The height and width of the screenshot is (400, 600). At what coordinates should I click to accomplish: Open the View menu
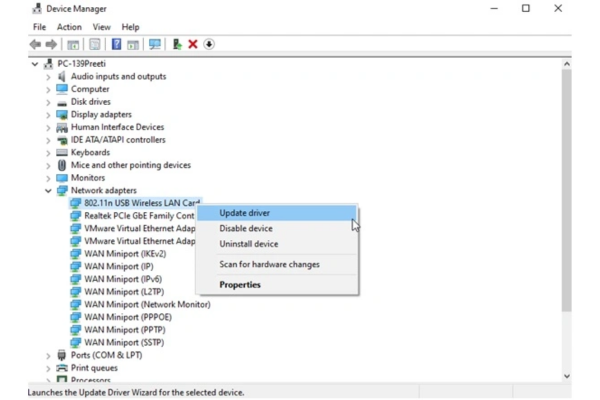tap(101, 27)
